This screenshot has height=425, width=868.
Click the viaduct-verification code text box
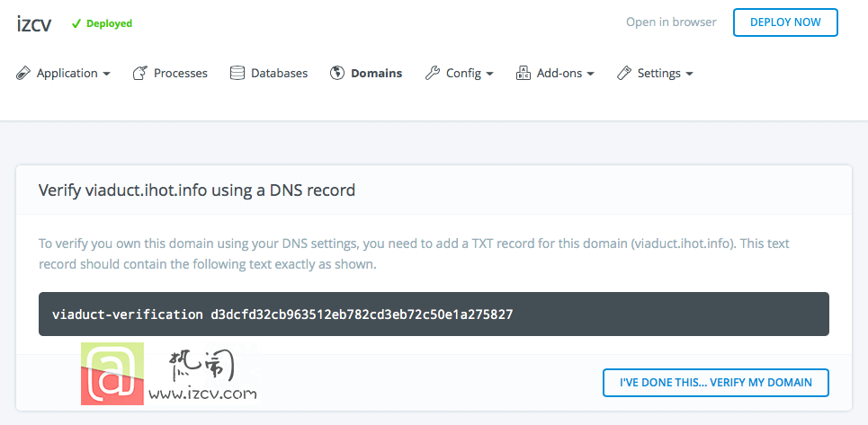434,314
